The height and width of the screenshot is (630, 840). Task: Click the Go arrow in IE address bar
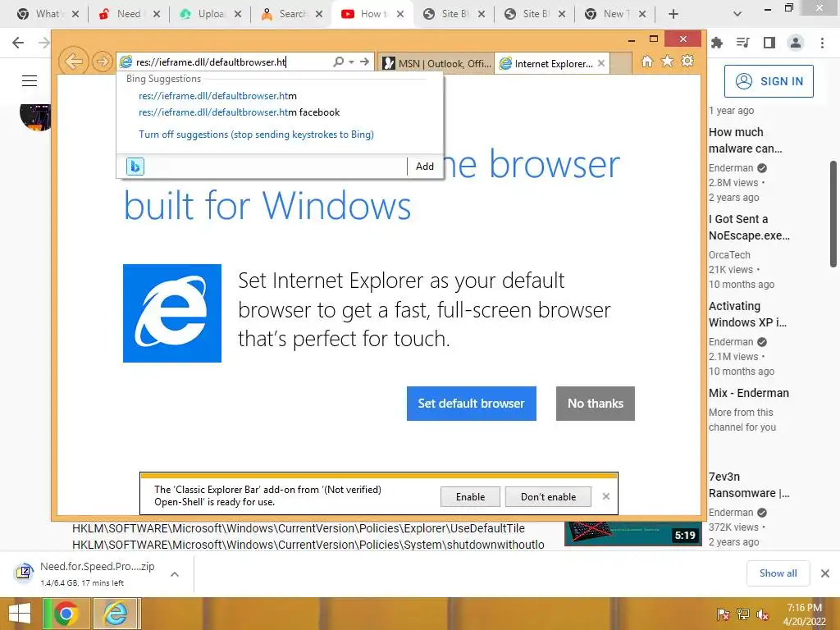pyautogui.click(x=365, y=62)
